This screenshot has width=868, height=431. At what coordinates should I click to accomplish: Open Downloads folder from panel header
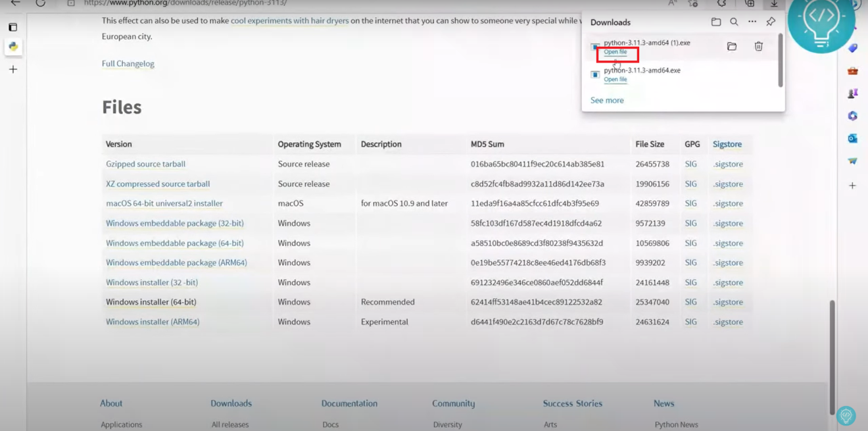coord(716,22)
